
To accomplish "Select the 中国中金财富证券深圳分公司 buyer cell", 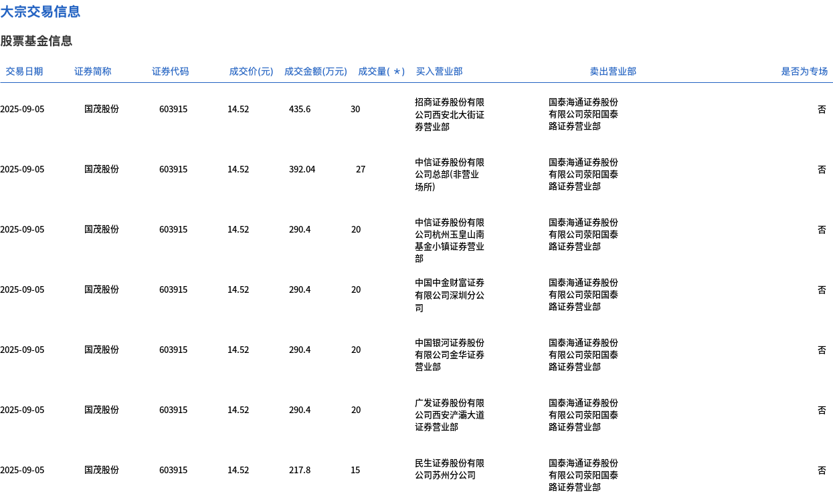I will coord(450,295).
